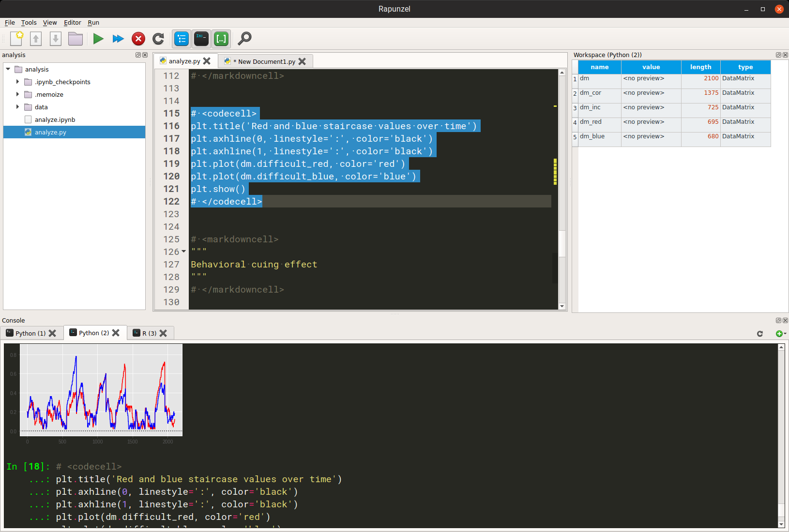This screenshot has width=789, height=532.
Task: Float the Workspace panel
Action: [x=778, y=55]
